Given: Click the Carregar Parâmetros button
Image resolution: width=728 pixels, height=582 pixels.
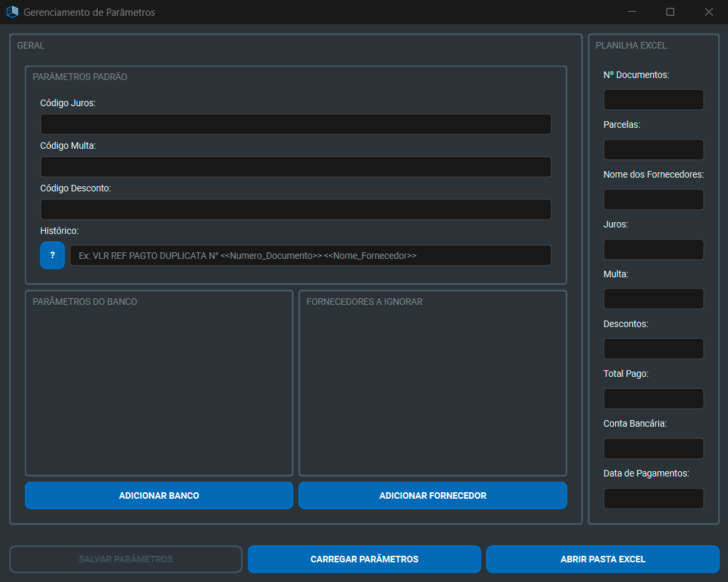Looking at the screenshot, I should [365, 559].
